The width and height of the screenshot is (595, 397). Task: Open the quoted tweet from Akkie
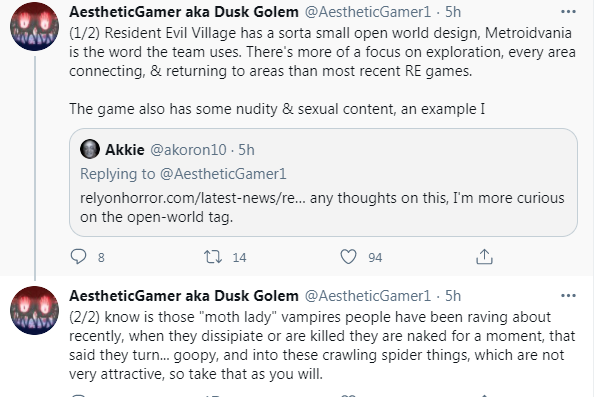tap(323, 183)
